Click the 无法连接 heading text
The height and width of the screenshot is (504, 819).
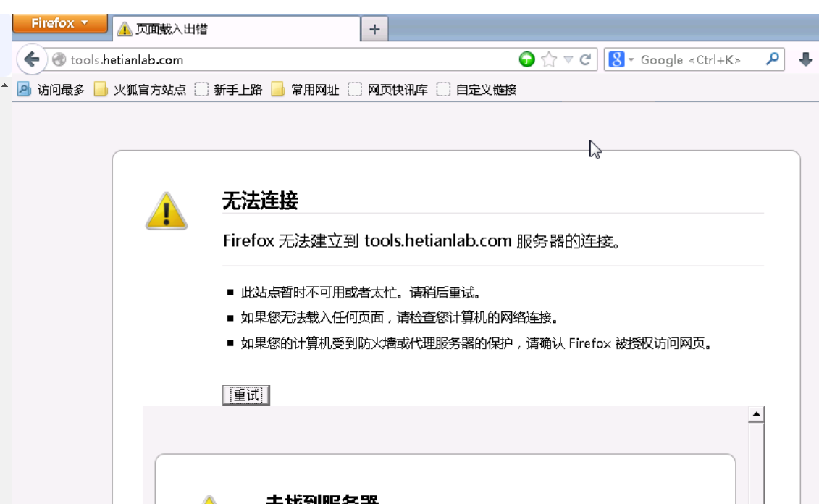click(x=260, y=201)
